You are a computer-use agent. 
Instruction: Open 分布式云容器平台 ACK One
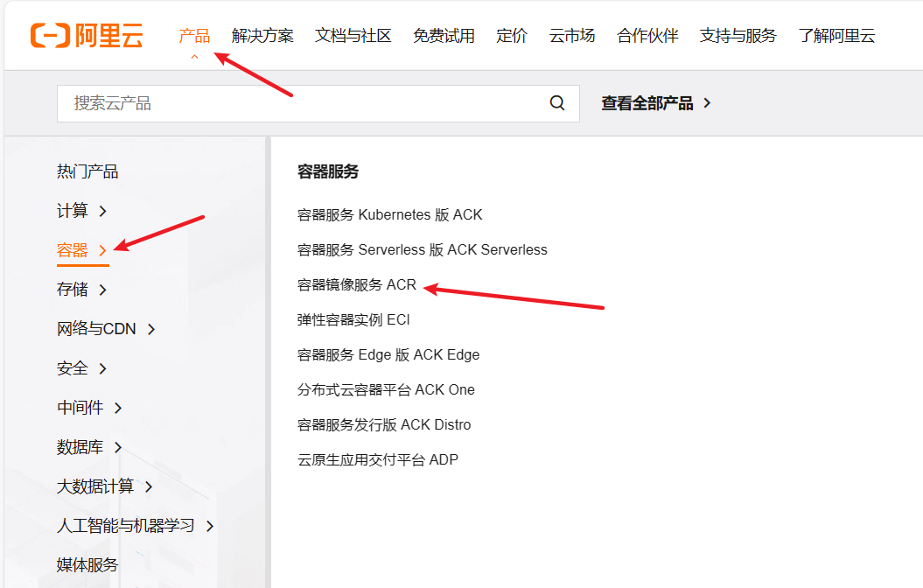[x=386, y=389]
